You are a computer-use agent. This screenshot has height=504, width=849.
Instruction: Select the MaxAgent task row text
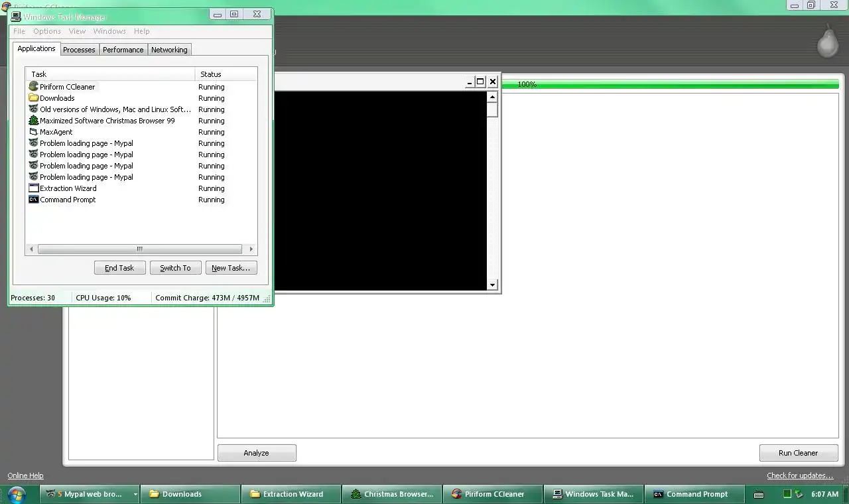56,132
